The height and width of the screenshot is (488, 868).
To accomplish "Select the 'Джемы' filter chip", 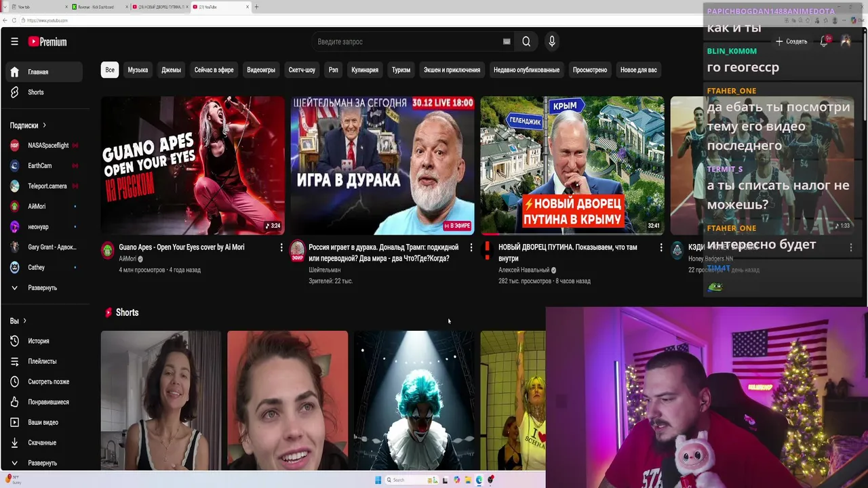I will 171,70.
